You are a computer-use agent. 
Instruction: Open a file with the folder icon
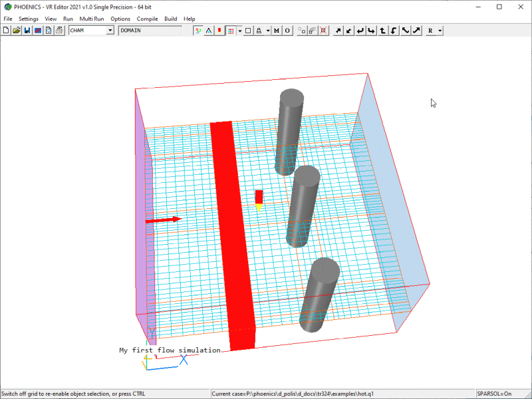(17, 31)
